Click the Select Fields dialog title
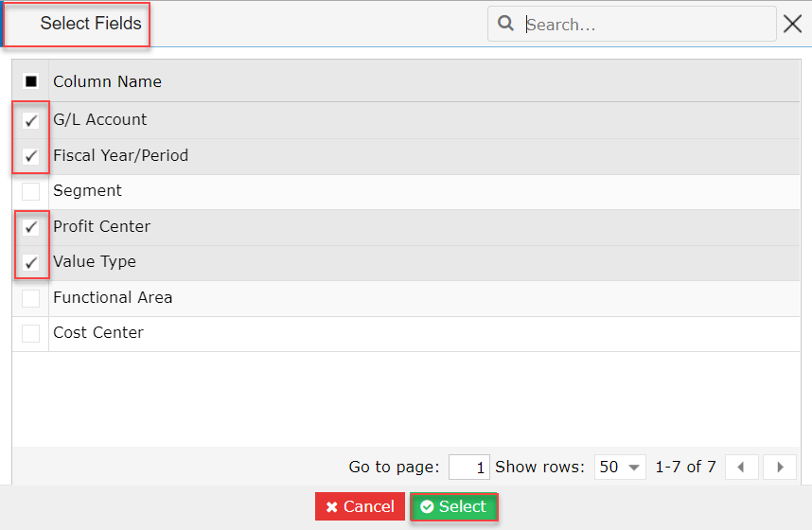 91,24
